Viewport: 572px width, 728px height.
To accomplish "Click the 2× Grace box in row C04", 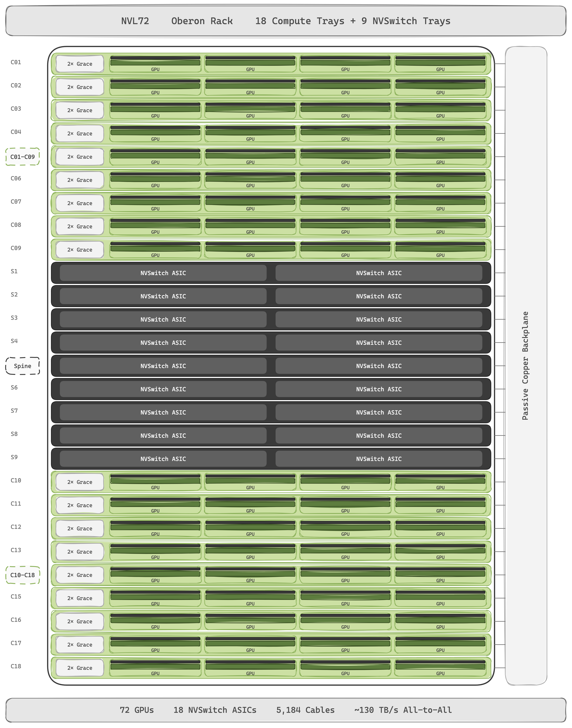I will pyautogui.click(x=80, y=134).
